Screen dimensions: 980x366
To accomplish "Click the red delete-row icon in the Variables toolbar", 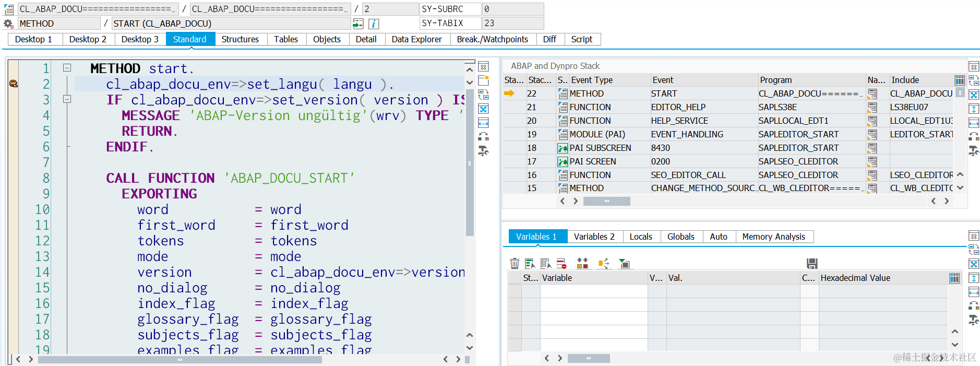I will [x=561, y=264].
